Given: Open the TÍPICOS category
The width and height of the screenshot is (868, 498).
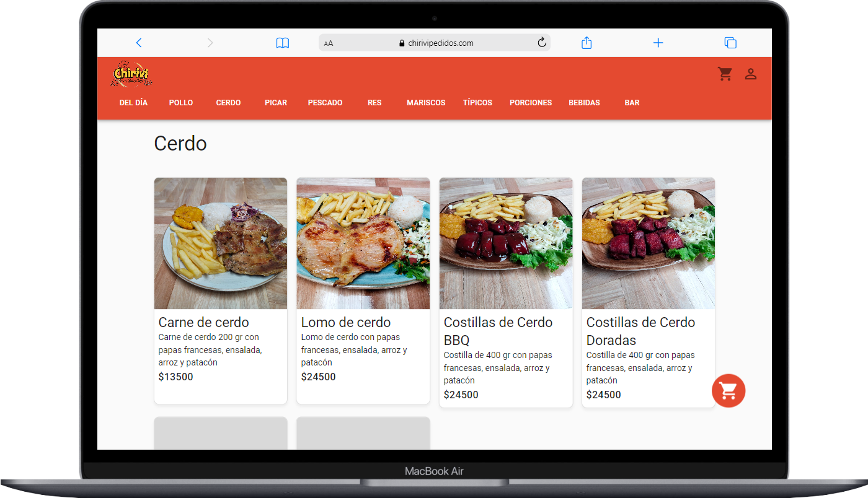Looking at the screenshot, I should point(477,103).
